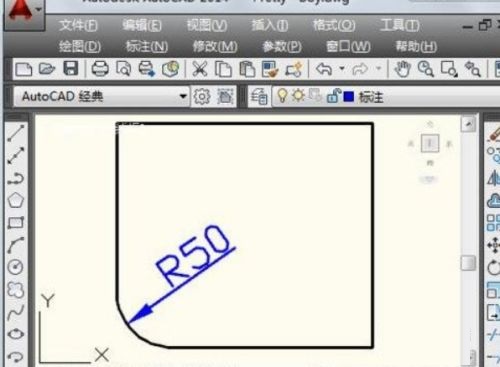
Task: Click the Zoom Previous icon
Action: (473, 69)
